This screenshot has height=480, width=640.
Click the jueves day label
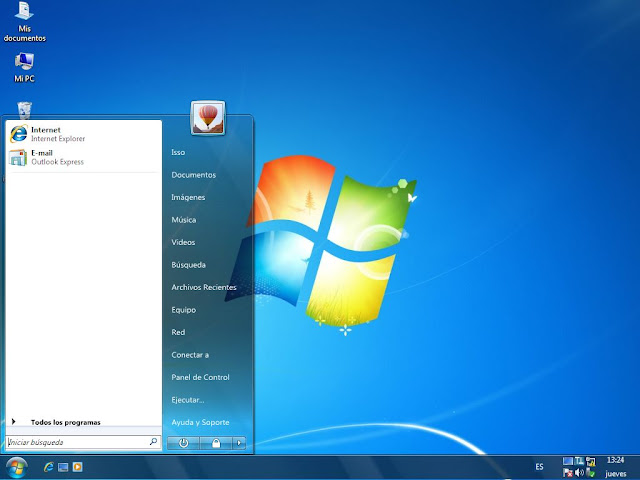tap(616, 474)
